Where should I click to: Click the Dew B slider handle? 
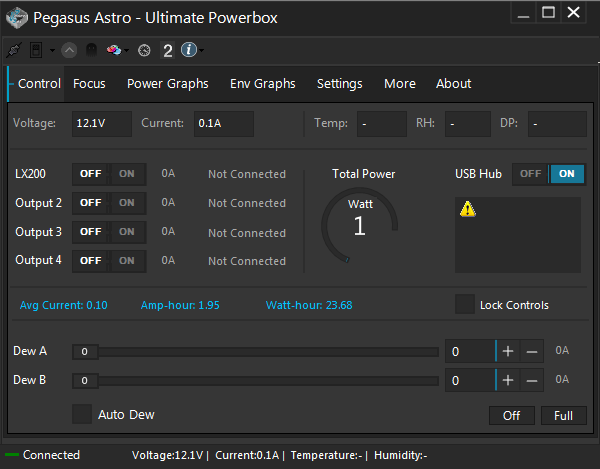(85, 381)
